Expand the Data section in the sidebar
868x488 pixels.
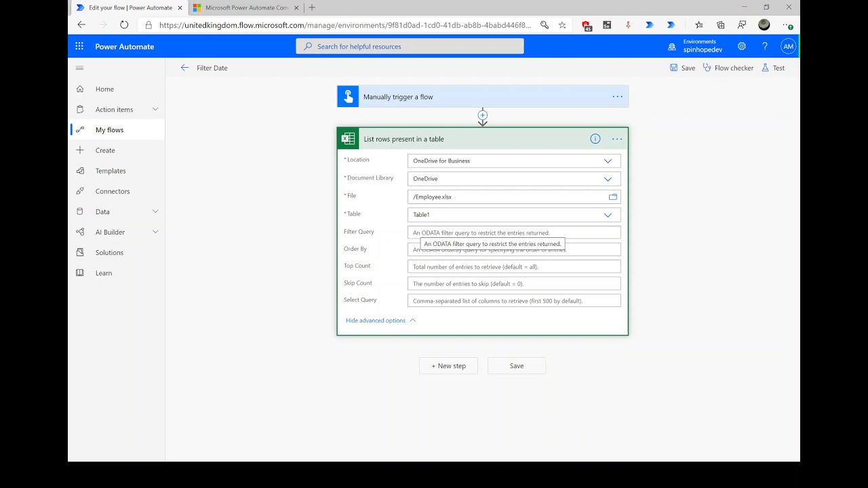(155, 211)
